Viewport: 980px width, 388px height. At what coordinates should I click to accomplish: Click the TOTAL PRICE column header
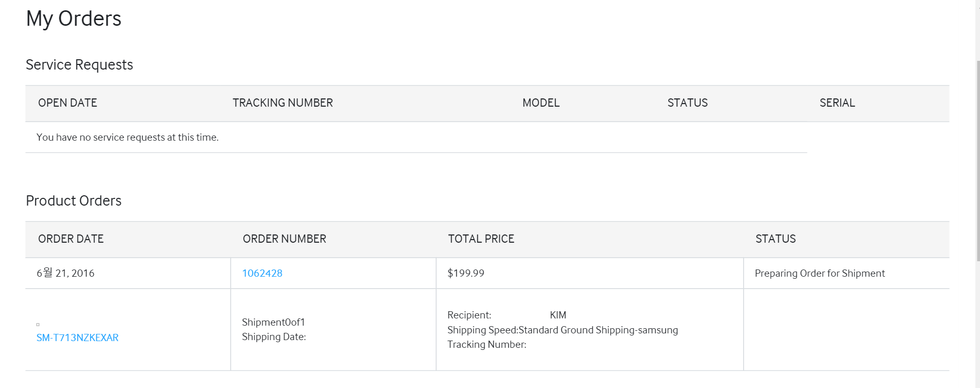pos(481,239)
